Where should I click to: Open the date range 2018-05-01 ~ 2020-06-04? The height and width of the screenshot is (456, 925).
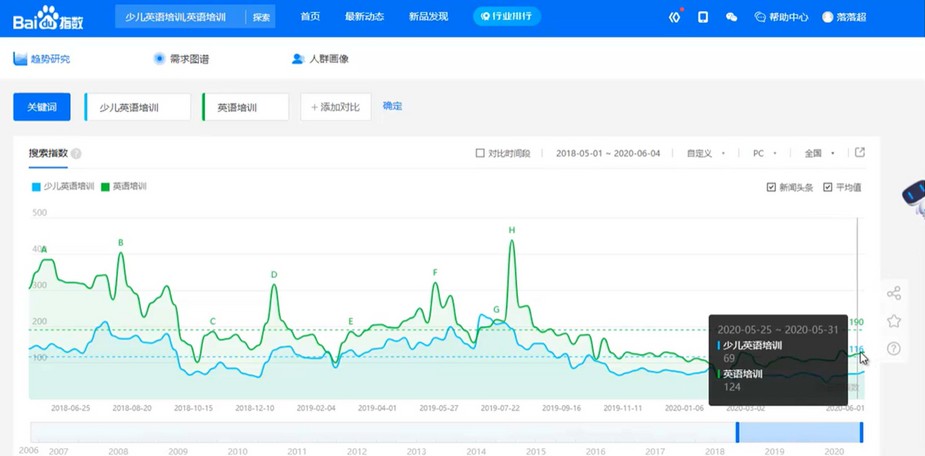(x=608, y=153)
